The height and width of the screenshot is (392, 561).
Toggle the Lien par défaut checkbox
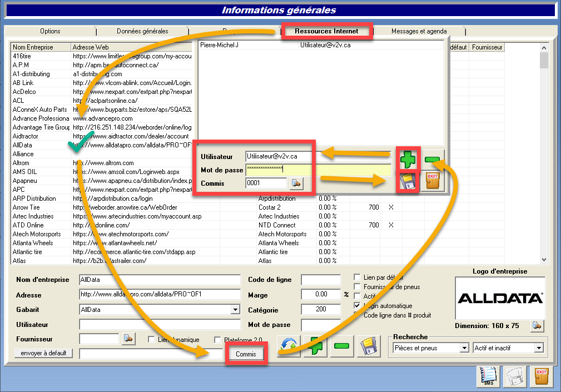pos(357,277)
